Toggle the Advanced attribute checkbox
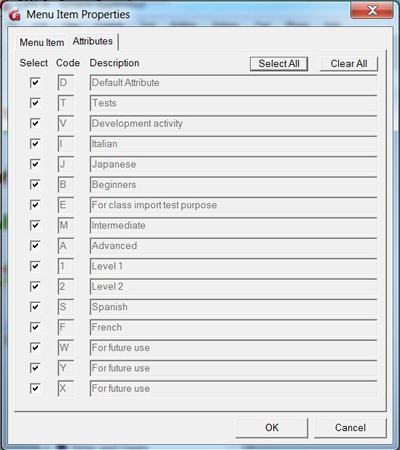400x450 pixels. pos(35,246)
